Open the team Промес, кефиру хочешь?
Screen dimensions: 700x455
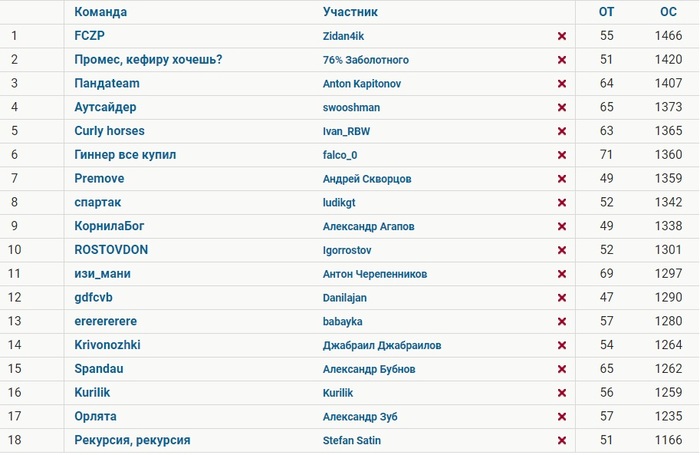click(148, 59)
